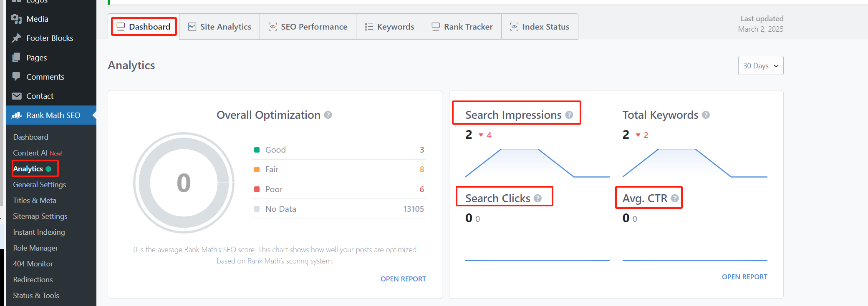Screen dimensions: 868x306
Task: Click the Overall Optimization help tooltip icon
Action: pyautogui.click(x=328, y=115)
